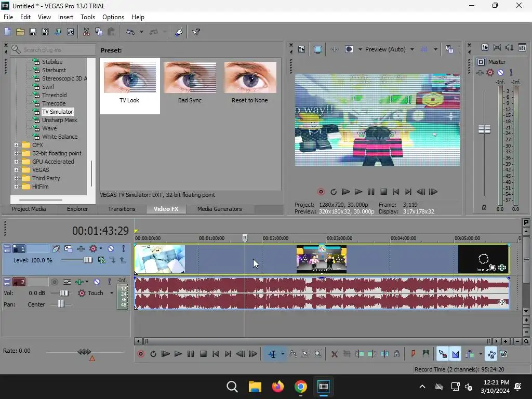Image resolution: width=532 pixels, height=399 pixels.
Task: Click Stop in the preview window controls
Action: pos(383,192)
